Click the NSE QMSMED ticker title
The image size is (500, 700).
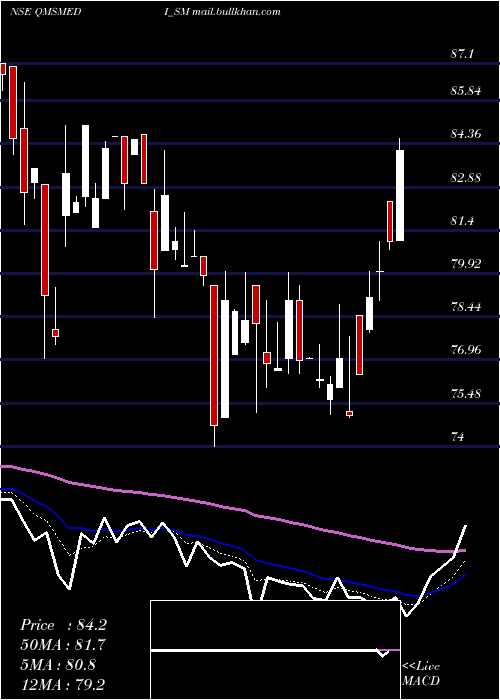46,12
